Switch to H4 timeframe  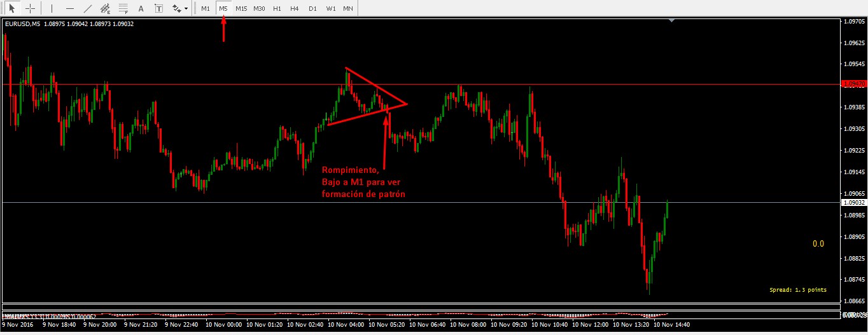294,9
